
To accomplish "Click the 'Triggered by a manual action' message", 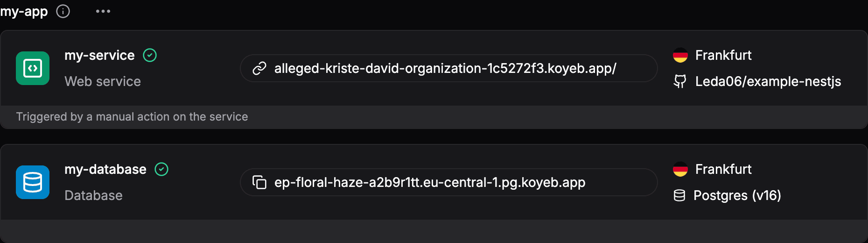I will [x=132, y=117].
